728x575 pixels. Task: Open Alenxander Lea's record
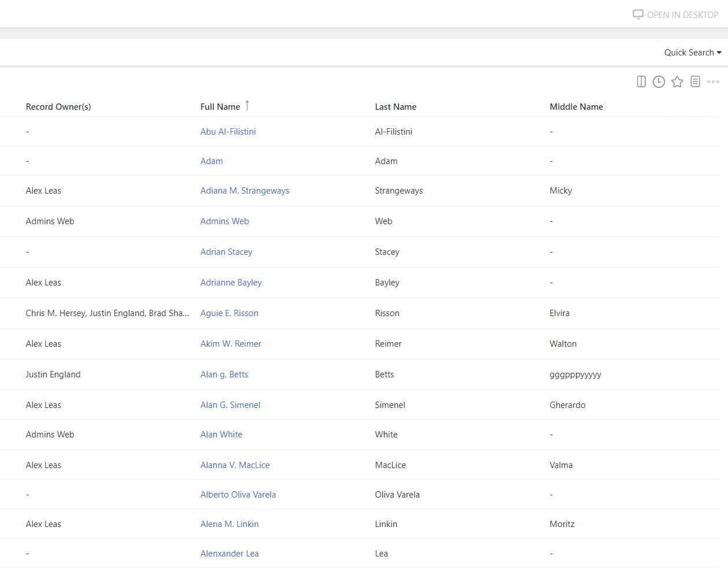click(x=229, y=554)
